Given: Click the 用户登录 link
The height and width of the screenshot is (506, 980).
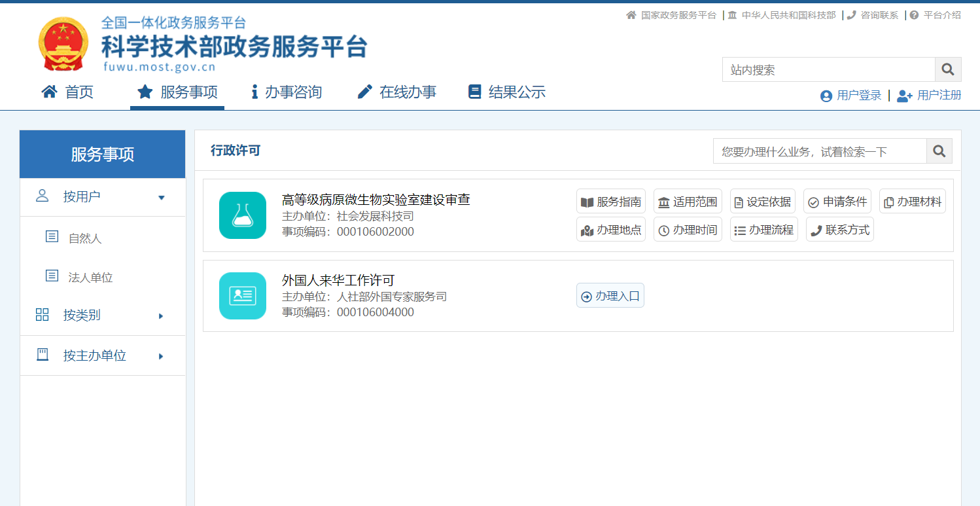Looking at the screenshot, I should click(851, 96).
